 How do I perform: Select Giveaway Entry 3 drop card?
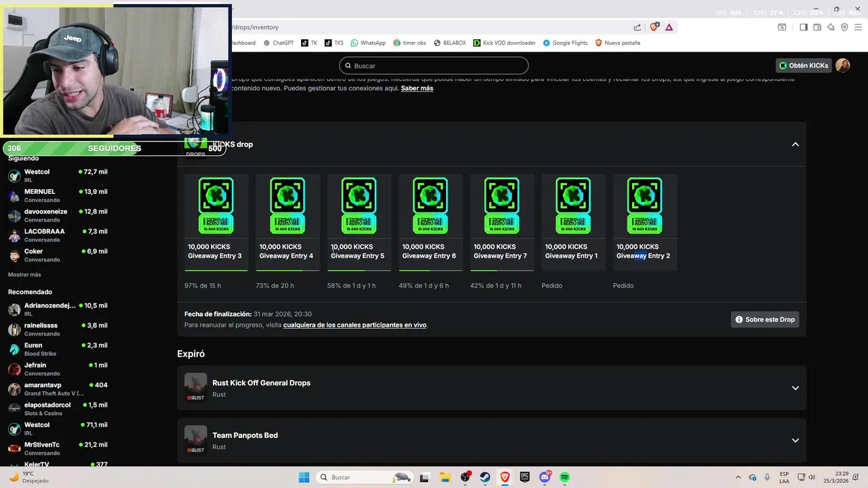click(216, 222)
